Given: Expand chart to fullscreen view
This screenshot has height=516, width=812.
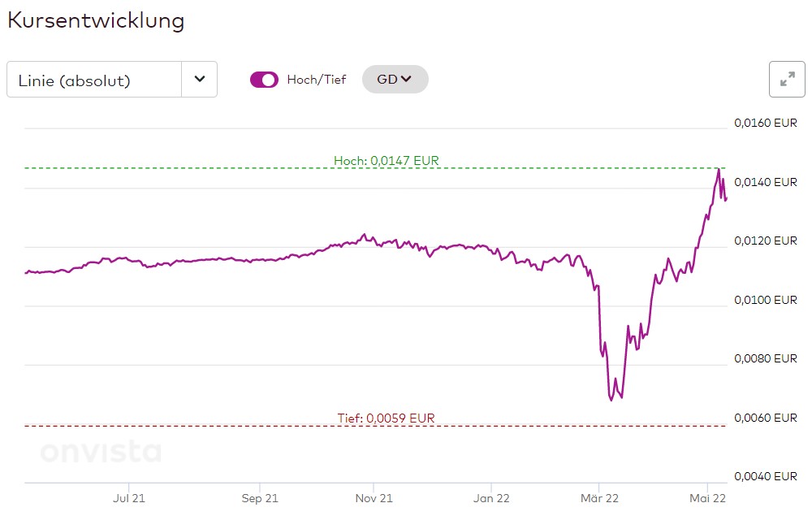Looking at the screenshot, I should [786, 79].
